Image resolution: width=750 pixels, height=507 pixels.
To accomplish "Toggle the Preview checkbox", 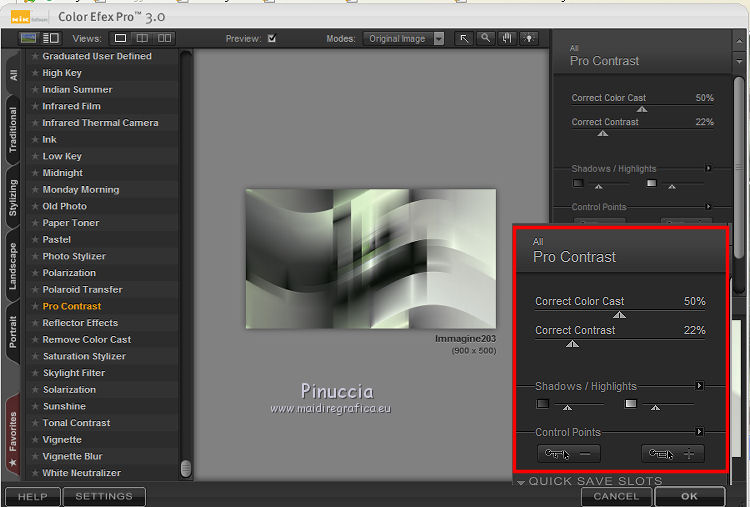I will (272, 38).
